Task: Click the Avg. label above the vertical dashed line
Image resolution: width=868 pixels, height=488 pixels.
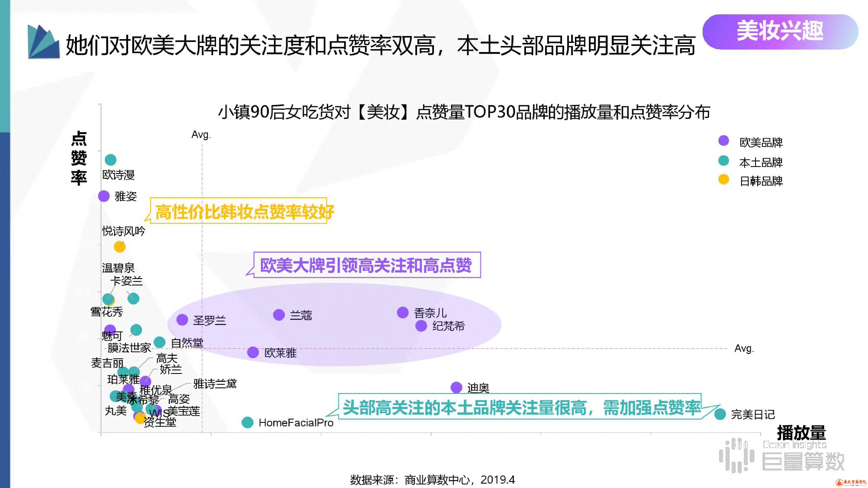Action: coord(201,135)
